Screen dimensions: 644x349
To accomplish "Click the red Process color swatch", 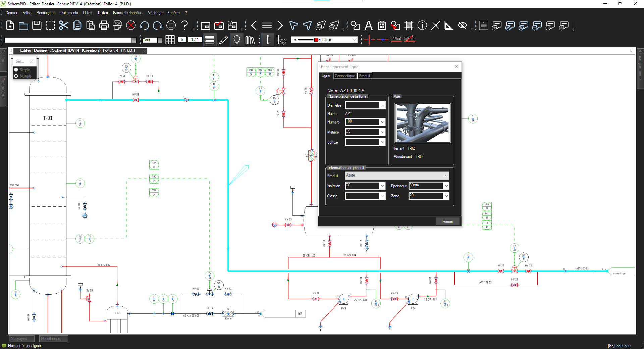I will (316, 40).
